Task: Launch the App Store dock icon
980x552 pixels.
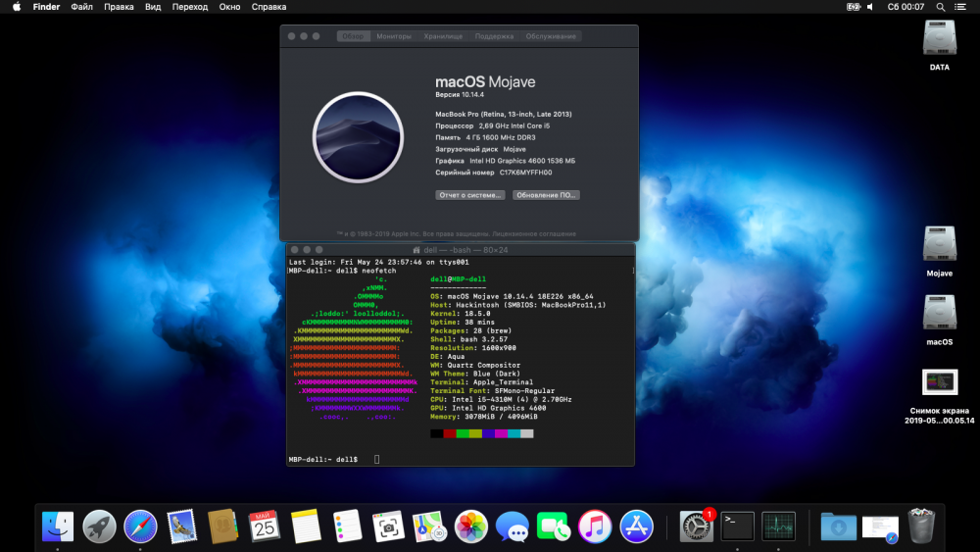Action: (x=637, y=527)
